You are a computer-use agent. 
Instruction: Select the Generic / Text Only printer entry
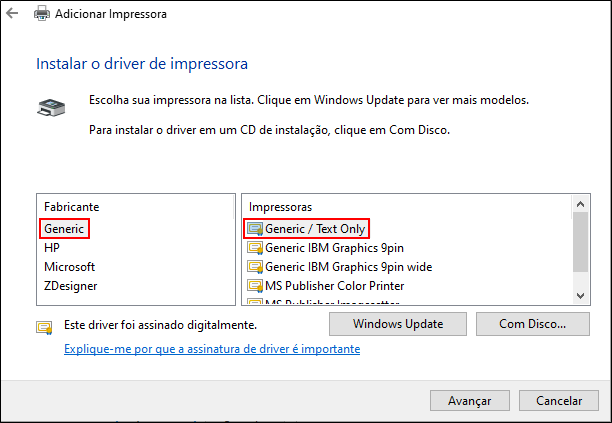(x=315, y=229)
